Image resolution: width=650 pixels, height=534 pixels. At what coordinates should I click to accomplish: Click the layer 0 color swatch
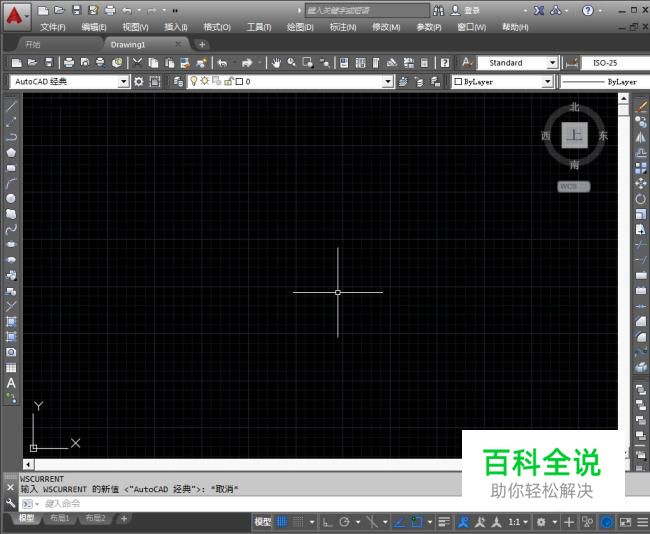pyautogui.click(x=239, y=82)
